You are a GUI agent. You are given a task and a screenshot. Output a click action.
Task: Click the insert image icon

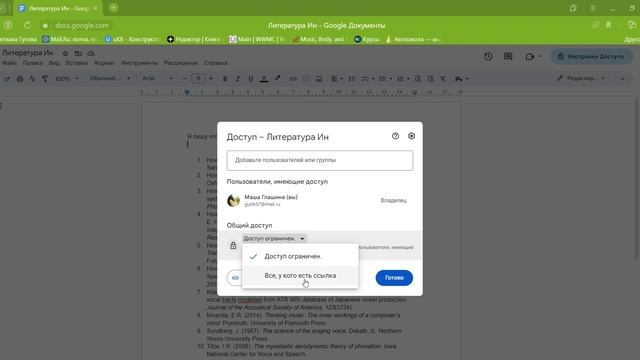click(x=319, y=78)
